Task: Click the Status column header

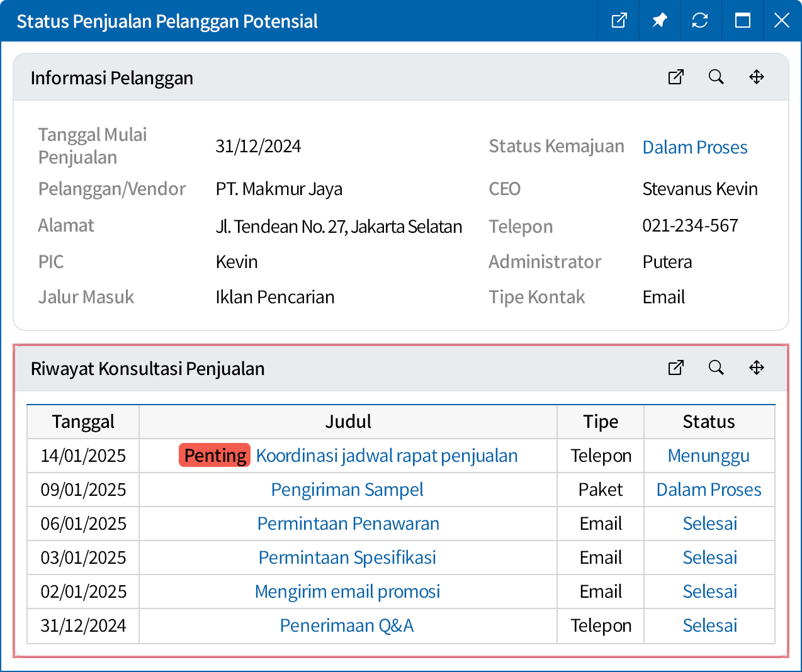Action: pyautogui.click(x=709, y=422)
